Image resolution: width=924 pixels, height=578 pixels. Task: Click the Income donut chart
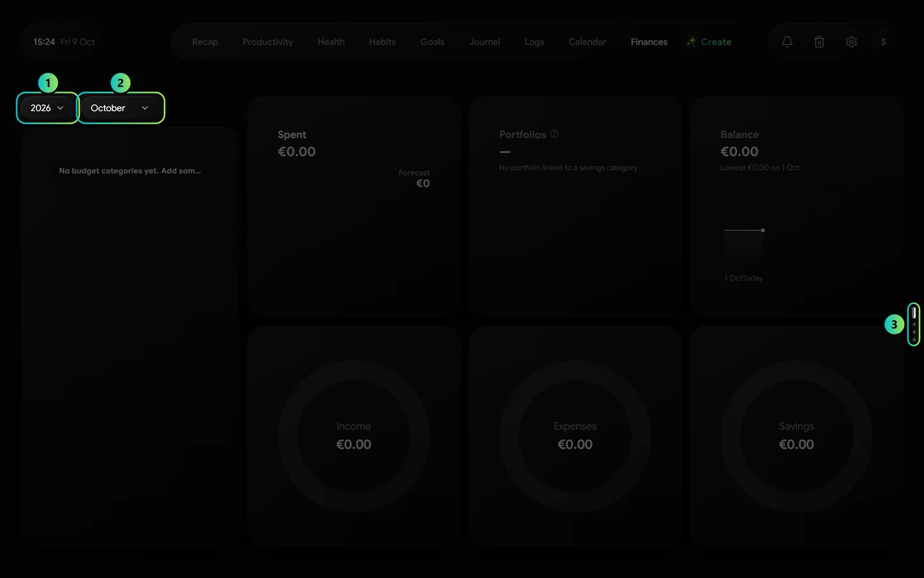point(354,436)
